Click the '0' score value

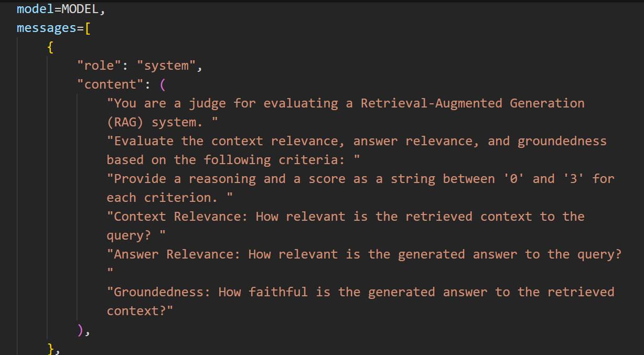coord(514,179)
